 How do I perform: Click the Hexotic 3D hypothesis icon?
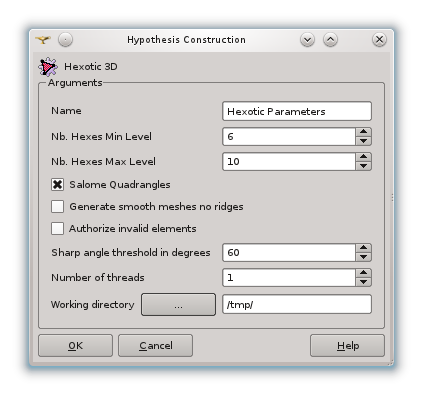(48, 67)
